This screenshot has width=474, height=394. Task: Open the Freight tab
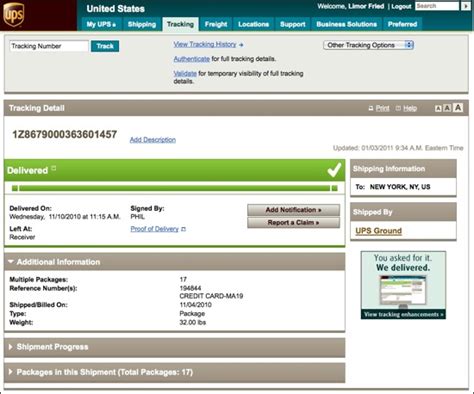tap(216, 24)
